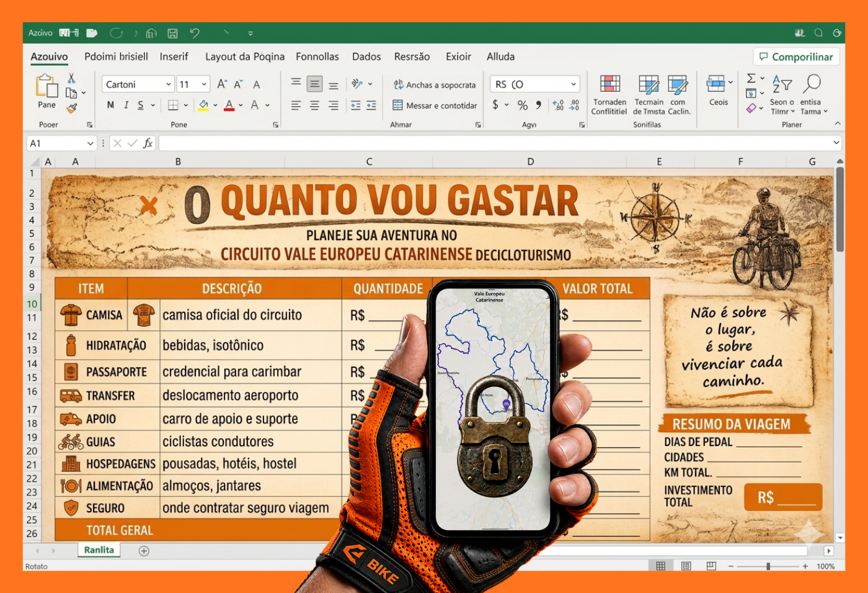Click inside the formula bar field
868x593 pixels.
tap(495, 143)
